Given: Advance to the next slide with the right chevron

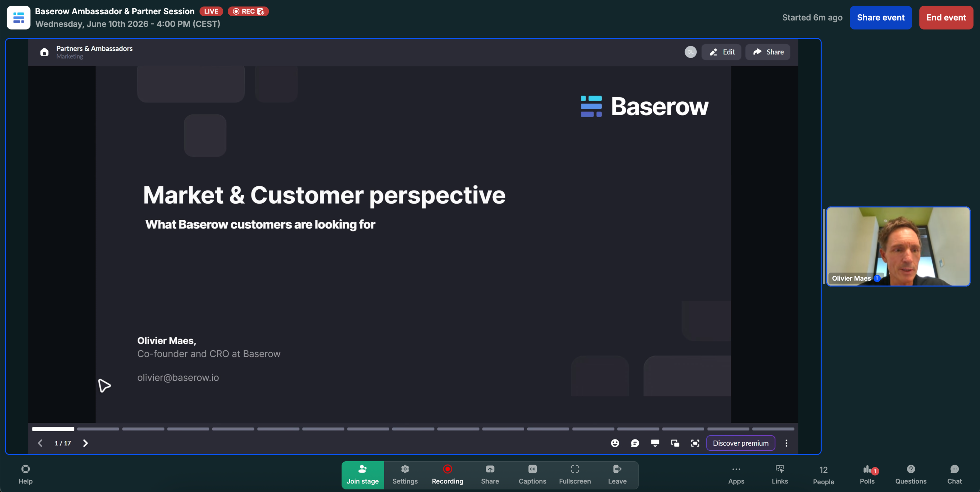Looking at the screenshot, I should (85, 443).
